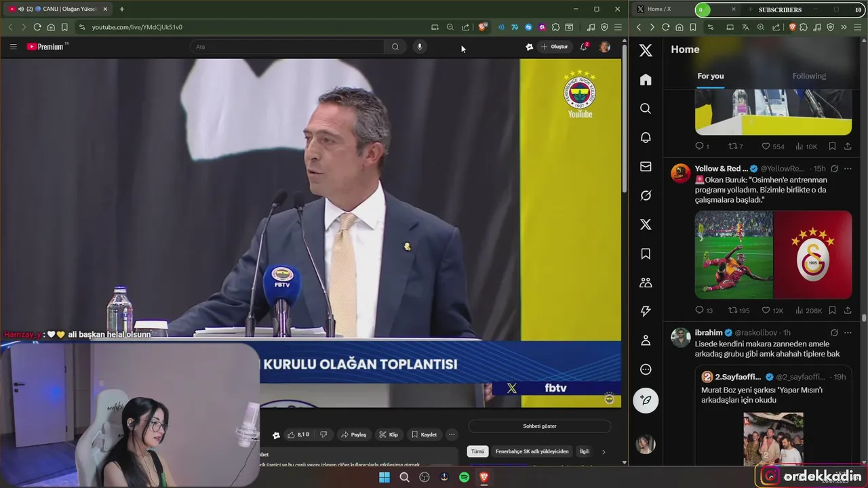Open the Windows Start button

384,477
